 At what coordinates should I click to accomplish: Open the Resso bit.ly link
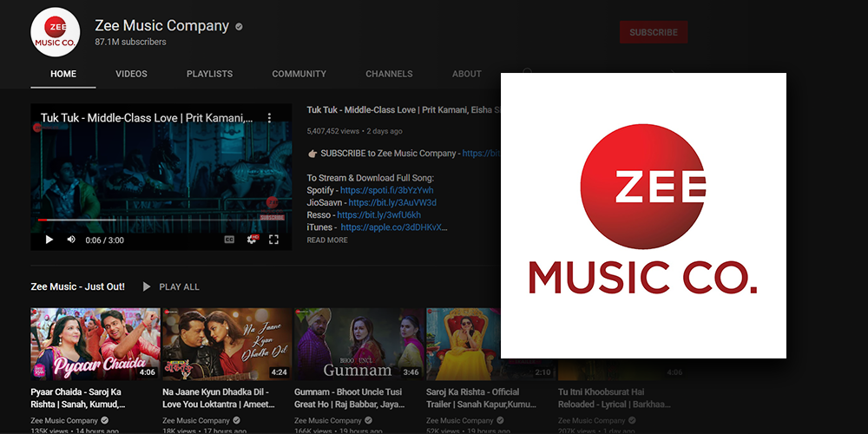[379, 214]
